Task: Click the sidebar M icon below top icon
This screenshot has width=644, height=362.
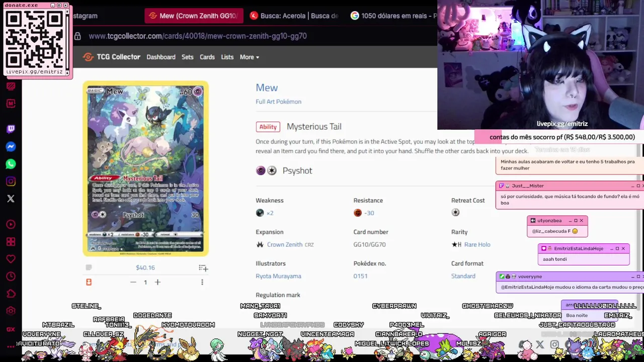Action: (11, 103)
